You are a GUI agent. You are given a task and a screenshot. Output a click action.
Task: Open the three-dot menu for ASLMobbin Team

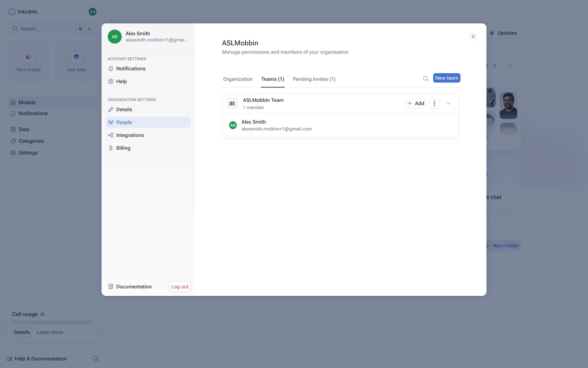[434, 103]
